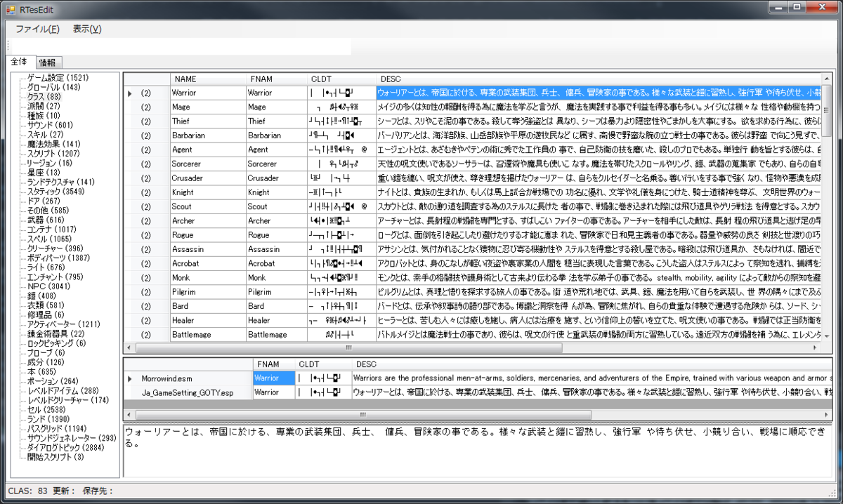Select ドア (267) in the tree

coord(44,201)
